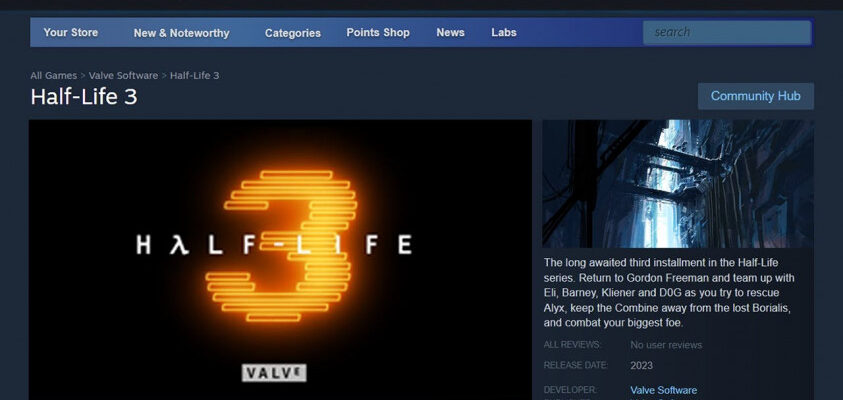This screenshot has height=400, width=843.
Task: Open the News tab
Action: tap(450, 32)
